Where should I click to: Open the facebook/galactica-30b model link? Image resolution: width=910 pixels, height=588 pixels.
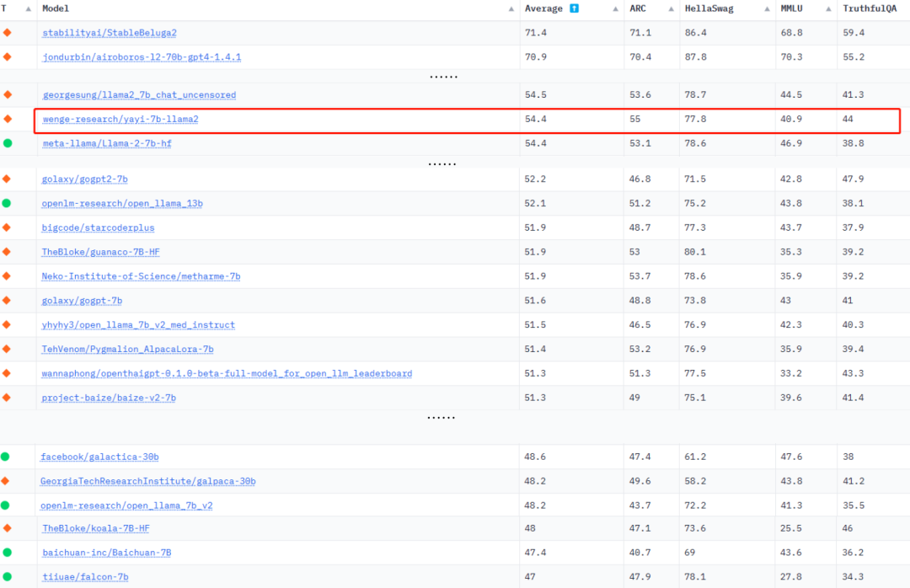pyautogui.click(x=99, y=457)
